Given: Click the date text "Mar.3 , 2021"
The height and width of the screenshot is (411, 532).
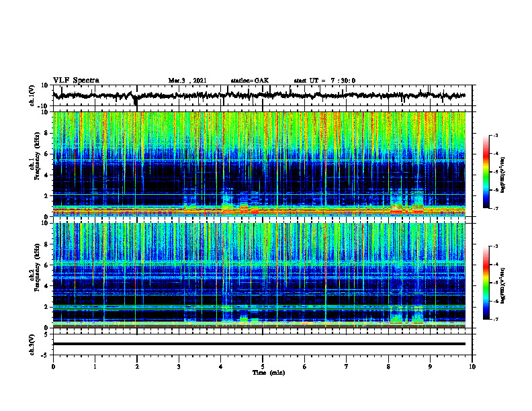Looking at the screenshot, I should click(x=187, y=81).
